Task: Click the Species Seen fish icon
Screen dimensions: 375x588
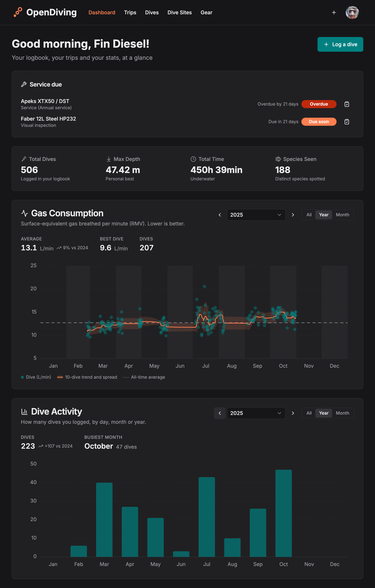Action: [x=278, y=159]
